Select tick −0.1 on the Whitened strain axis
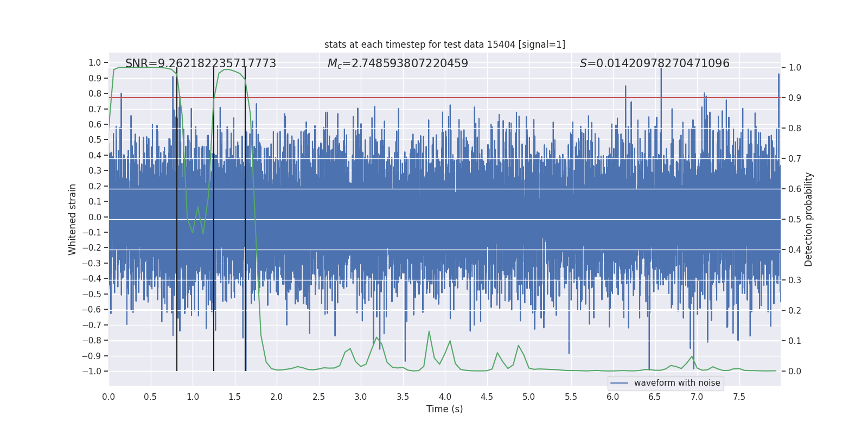Viewport: 868px width, 434px height. [x=92, y=233]
